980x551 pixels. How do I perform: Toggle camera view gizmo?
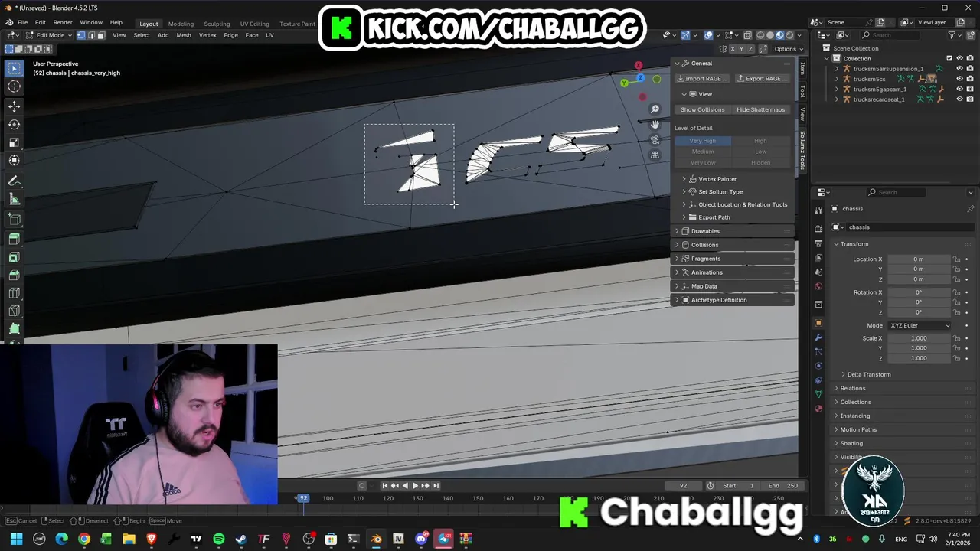click(x=655, y=140)
